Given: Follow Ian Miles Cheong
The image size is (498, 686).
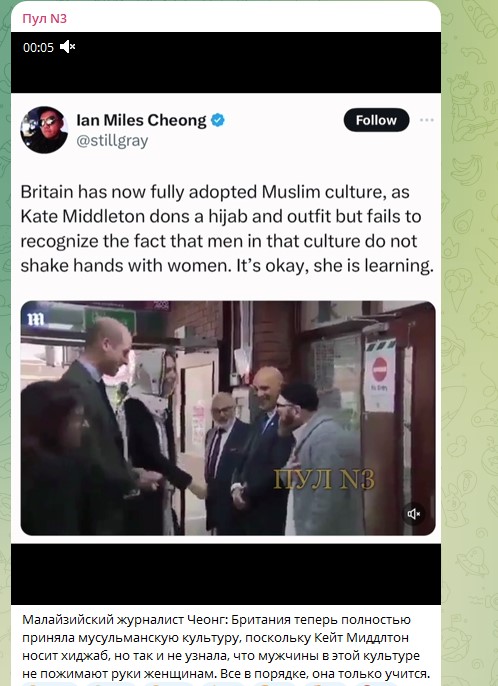Looking at the screenshot, I should tap(376, 120).
